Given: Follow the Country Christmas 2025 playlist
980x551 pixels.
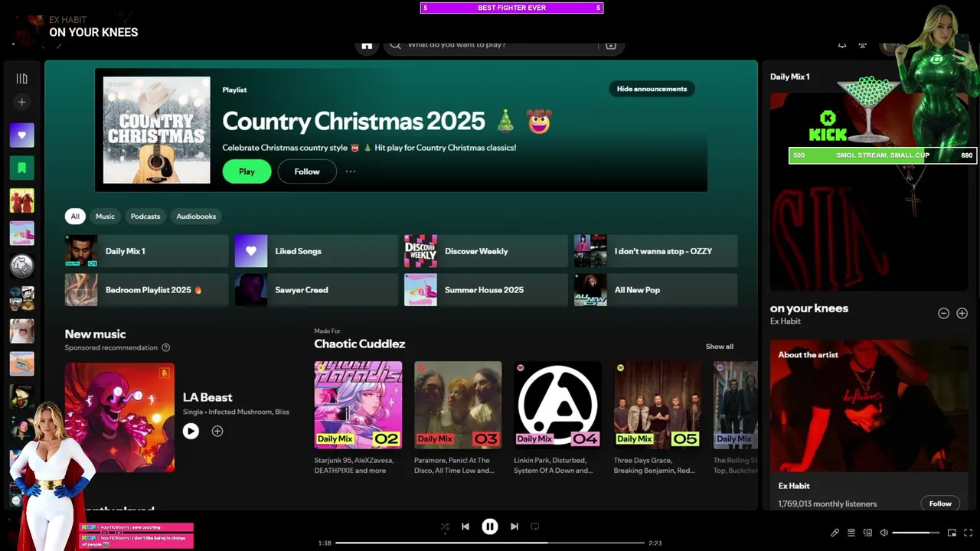Looking at the screenshot, I should [307, 171].
